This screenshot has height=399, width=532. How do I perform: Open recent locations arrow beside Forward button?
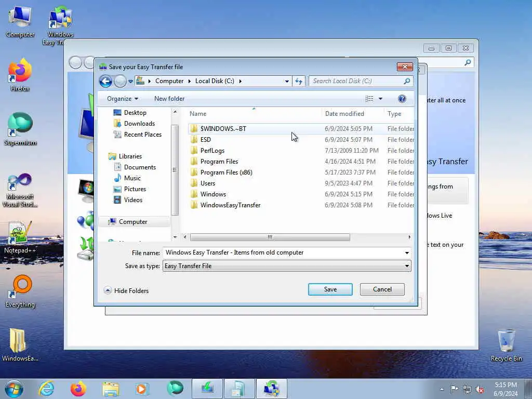[130, 82]
